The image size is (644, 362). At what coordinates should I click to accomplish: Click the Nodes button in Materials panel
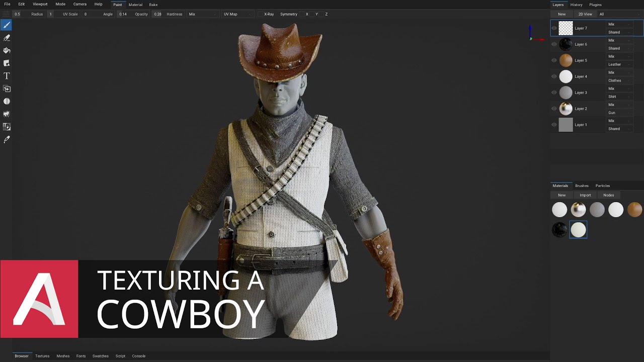(608, 195)
